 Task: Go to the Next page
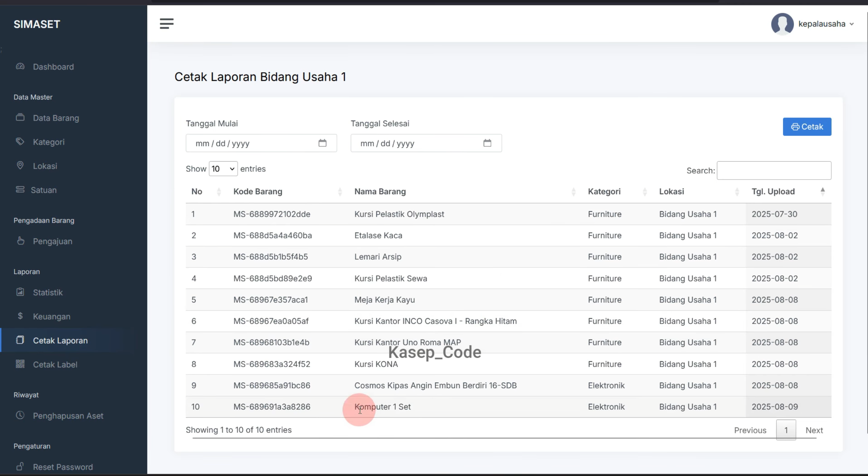point(814,430)
